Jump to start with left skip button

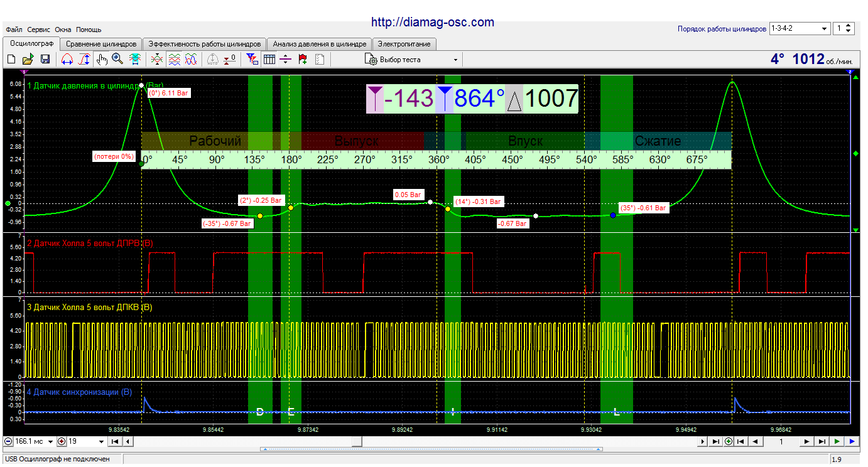coord(115,441)
